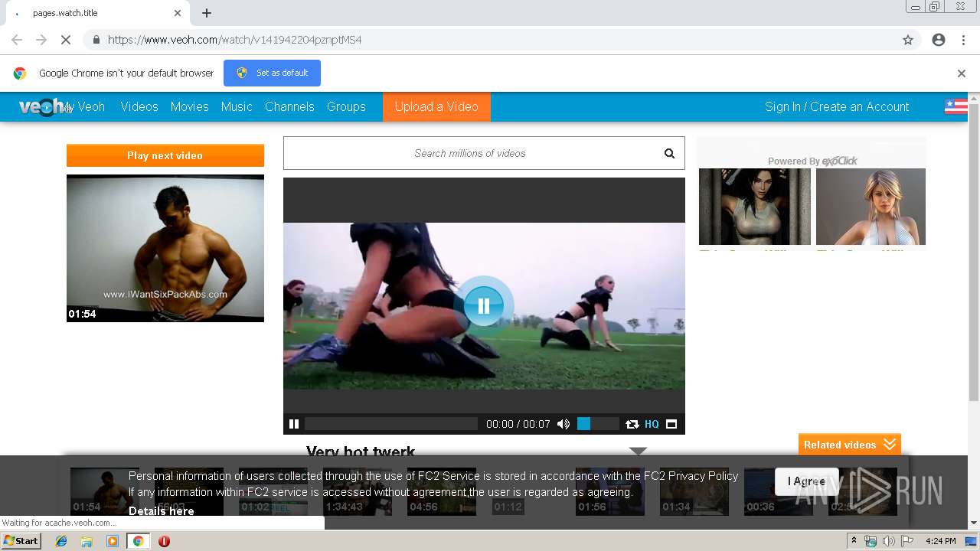
Task: Open fullscreen mode in video player
Action: 671,424
